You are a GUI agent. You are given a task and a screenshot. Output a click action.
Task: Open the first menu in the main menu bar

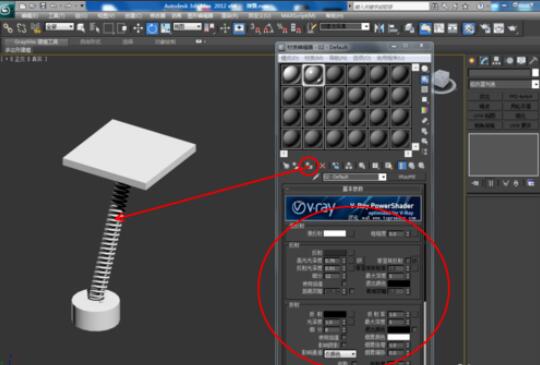tap(30, 16)
